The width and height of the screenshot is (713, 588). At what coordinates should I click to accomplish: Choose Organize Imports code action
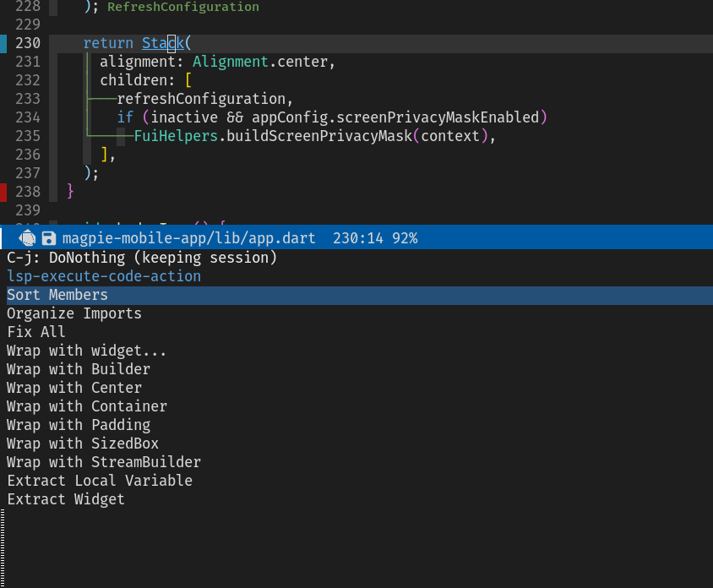point(74,313)
